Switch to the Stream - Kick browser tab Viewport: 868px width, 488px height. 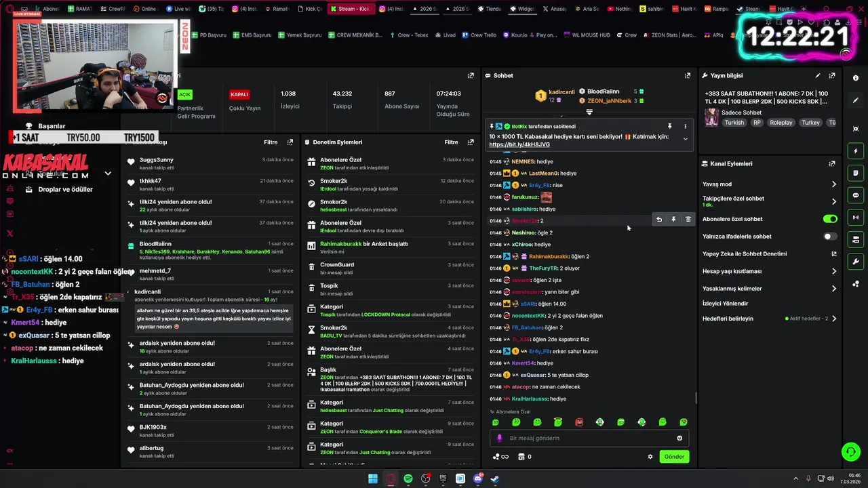(x=350, y=9)
